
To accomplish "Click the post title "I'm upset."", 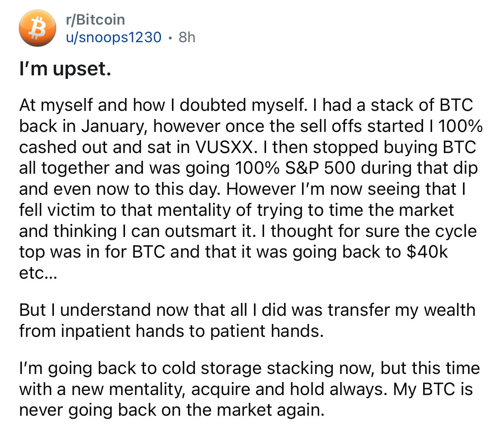I will click(x=65, y=69).
